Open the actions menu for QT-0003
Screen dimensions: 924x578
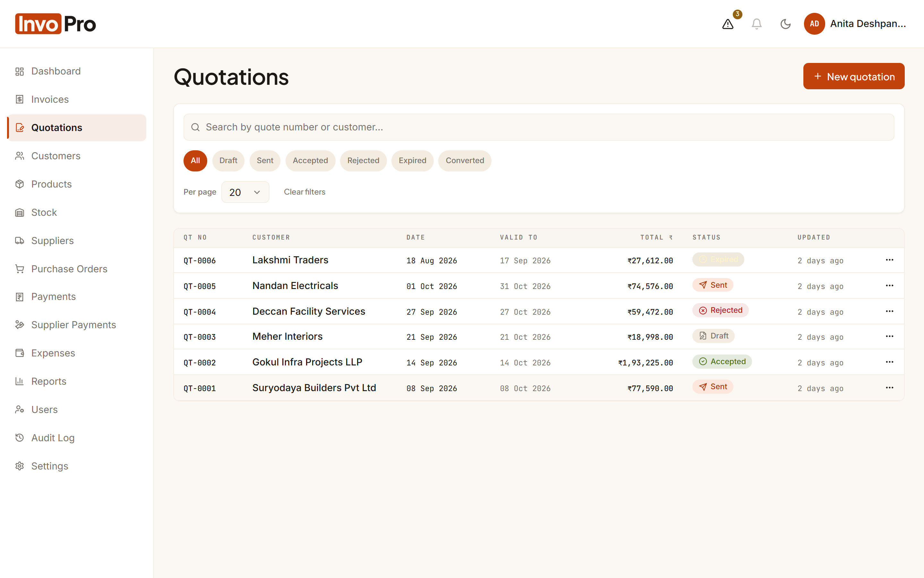[x=889, y=337]
